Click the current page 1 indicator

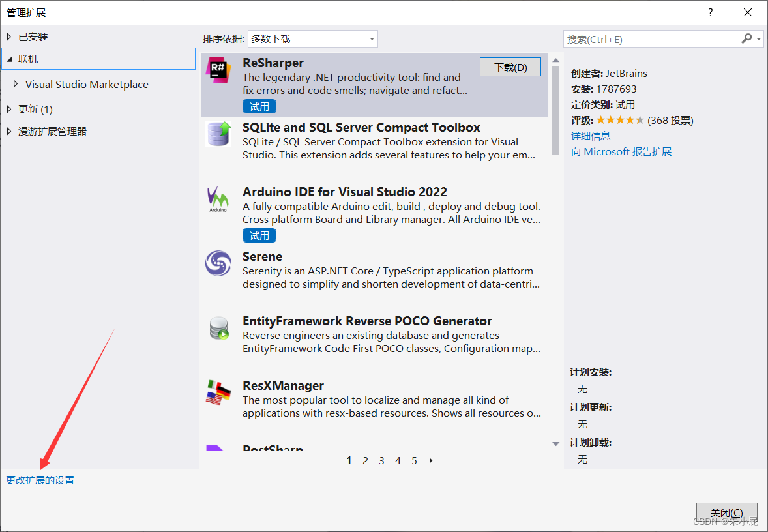[x=349, y=460]
